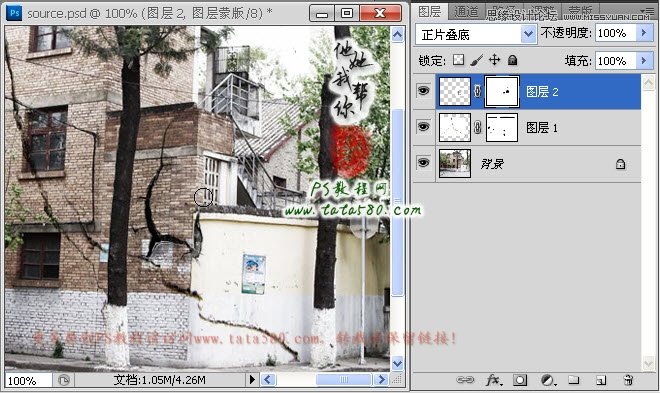Create new fill or adjustment layer

click(x=548, y=380)
